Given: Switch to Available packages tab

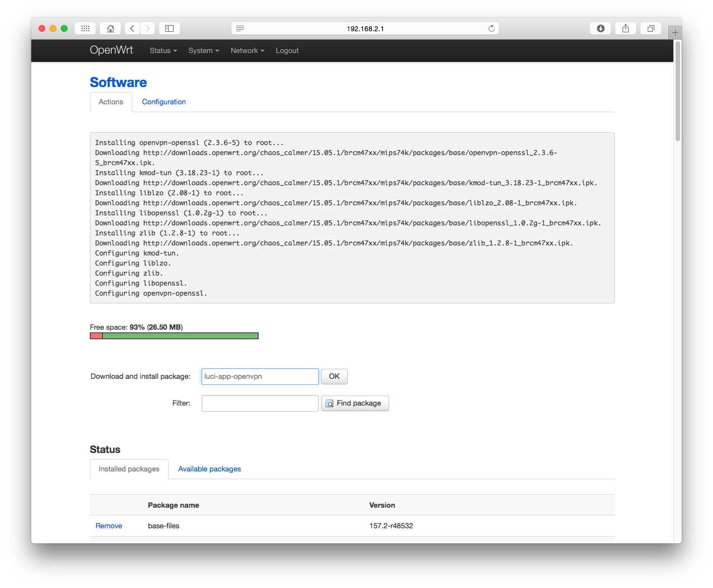Looking at the screenshot, I should [209, 469].
